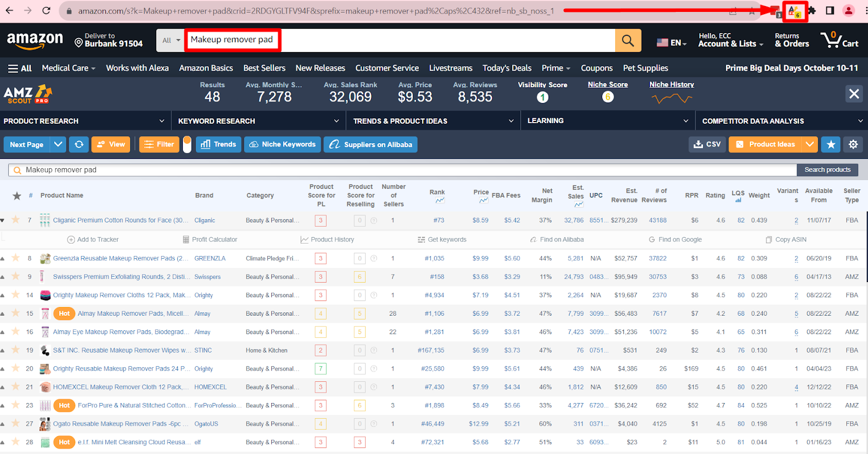Open the Filter button
Screen dimensions: 868x454
point(159,144)
